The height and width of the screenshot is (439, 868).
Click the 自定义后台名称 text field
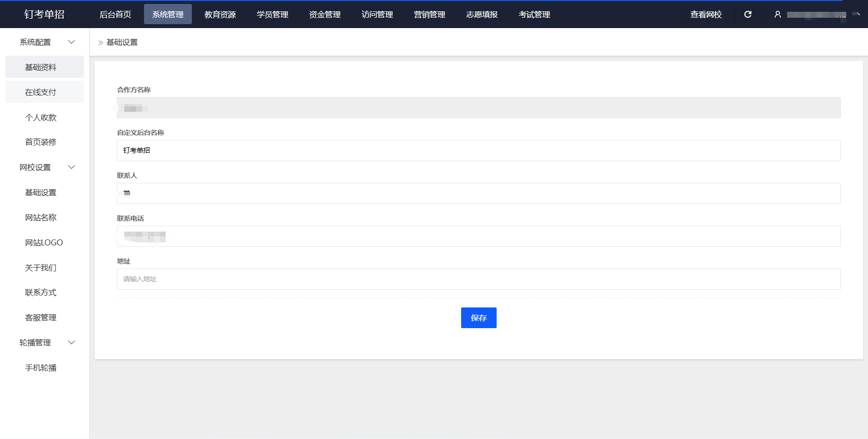[x=478, y=150]
